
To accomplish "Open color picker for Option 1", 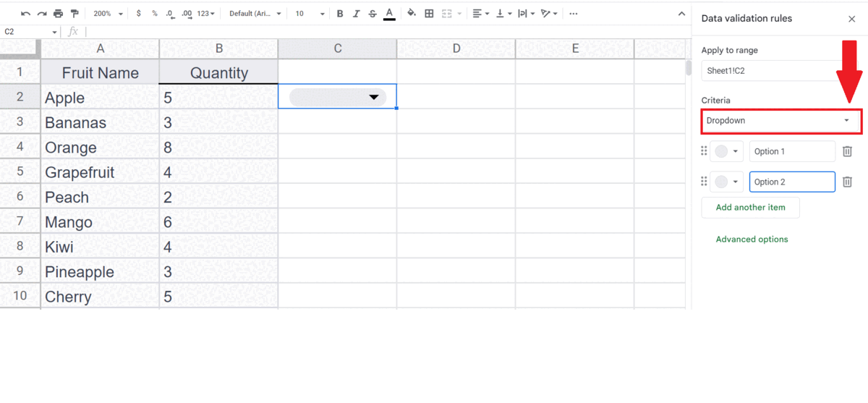I will pyautogui.click(x=727, y=151).
